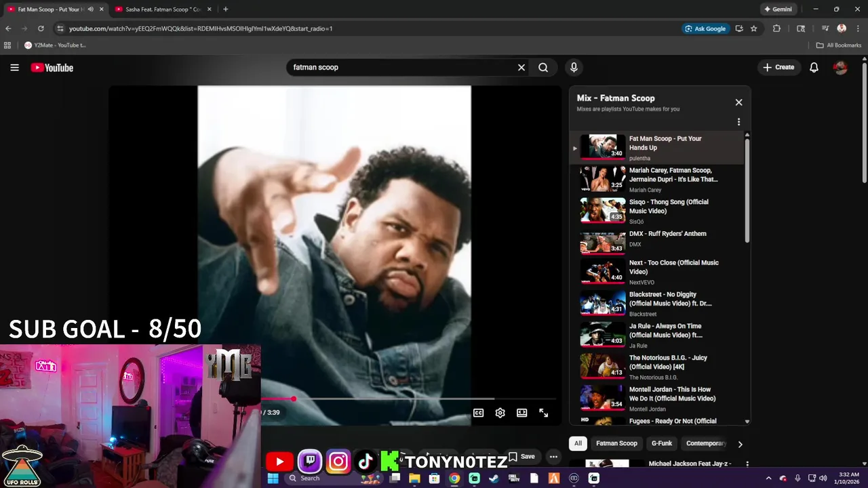Select the G-Funk filter chip

coord(662,443)
